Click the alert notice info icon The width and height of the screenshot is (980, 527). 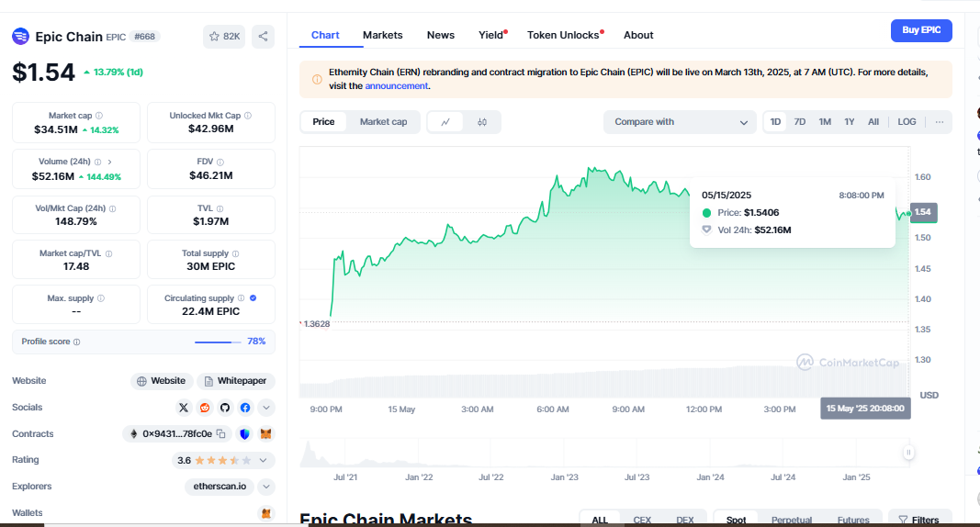coord(317,79)
